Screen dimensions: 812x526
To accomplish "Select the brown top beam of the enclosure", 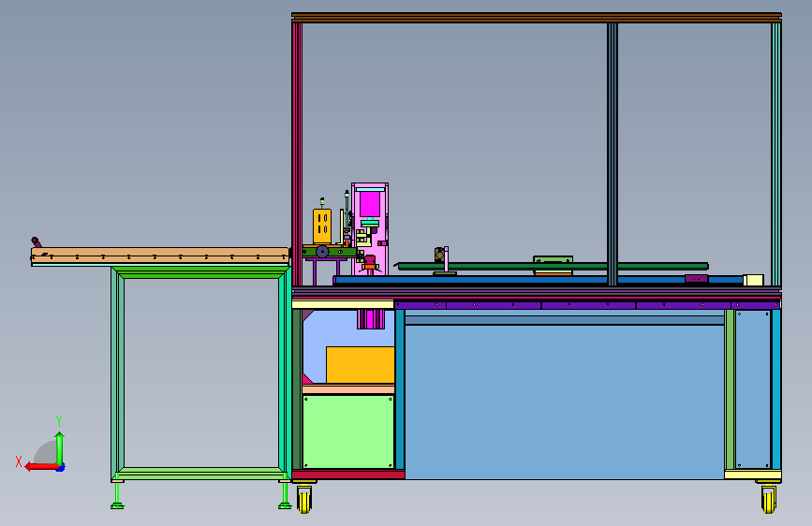I will tap(537, 18).
